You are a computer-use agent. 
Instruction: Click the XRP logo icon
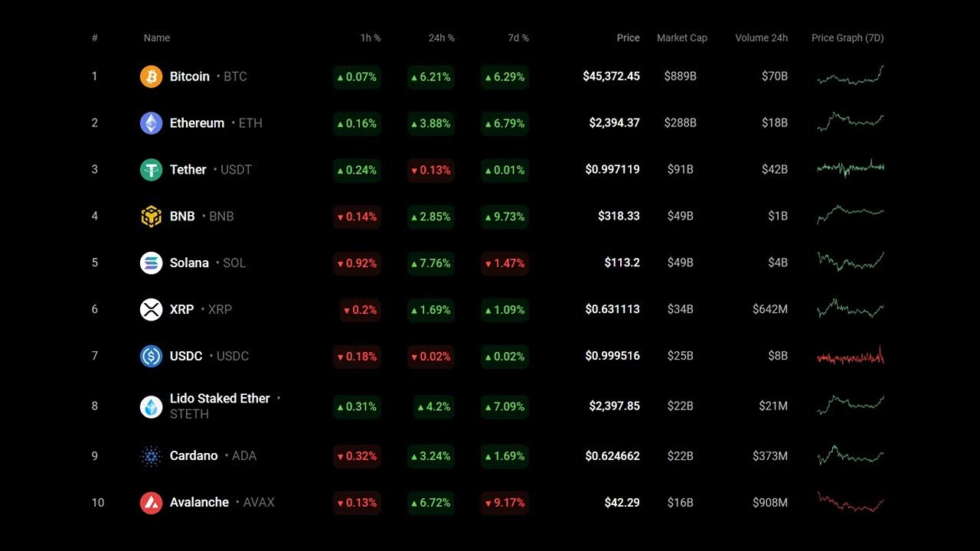pyautogui.click(x=151, y=310)
